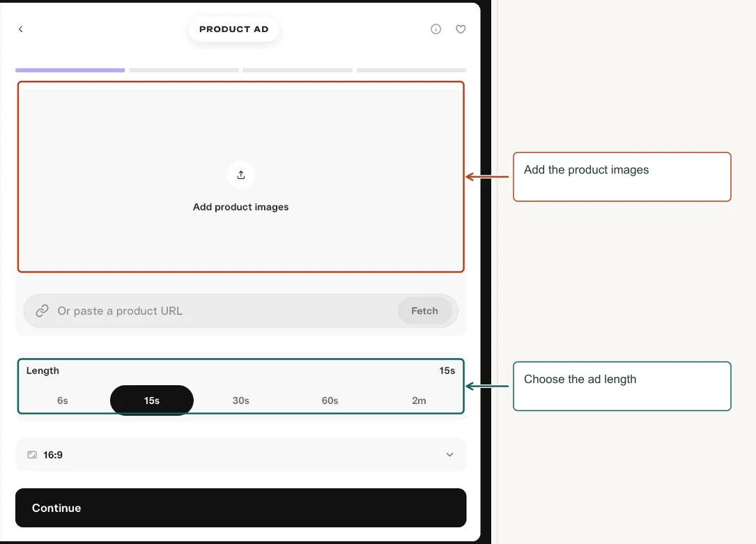Screen dimensions: 756x544
Task: Pick the 2m ad length
Action: [x=419, y=401]
